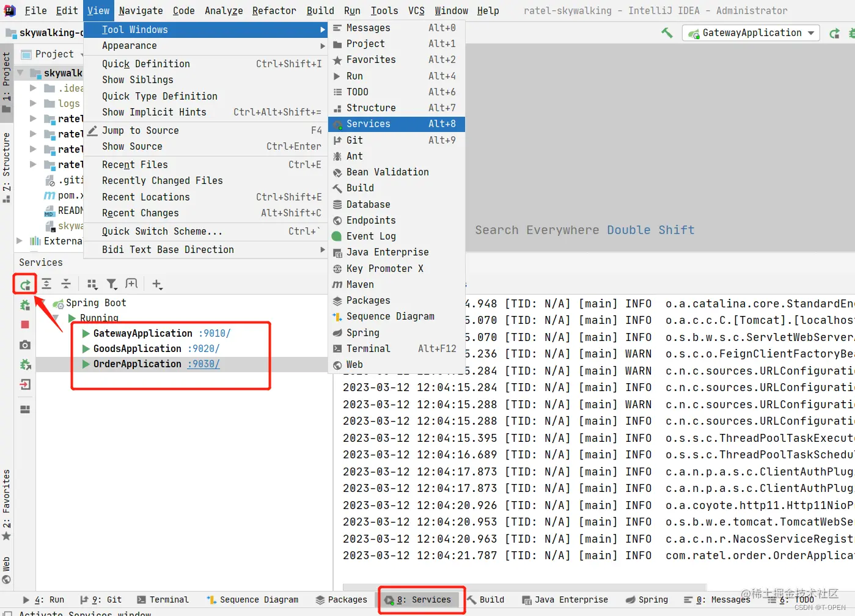
Task: Expand the Appearance submenu
Action: [x=205, y=45]
